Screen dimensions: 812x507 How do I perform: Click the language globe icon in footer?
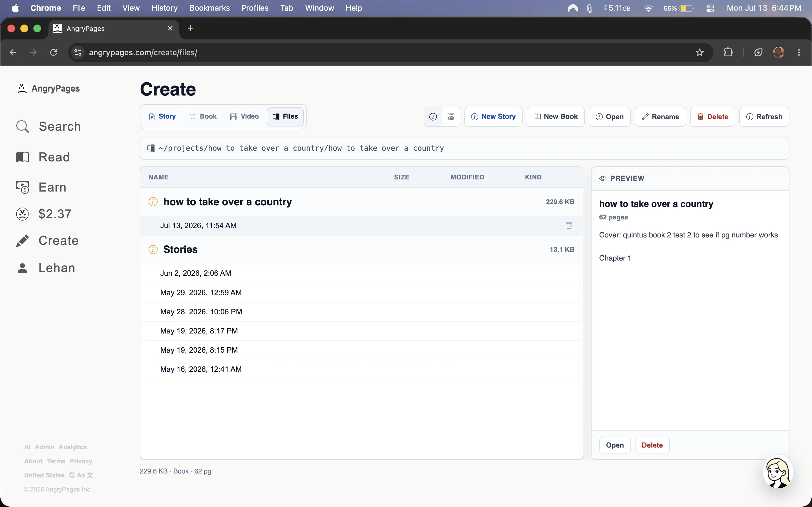(x=72, y=475)
